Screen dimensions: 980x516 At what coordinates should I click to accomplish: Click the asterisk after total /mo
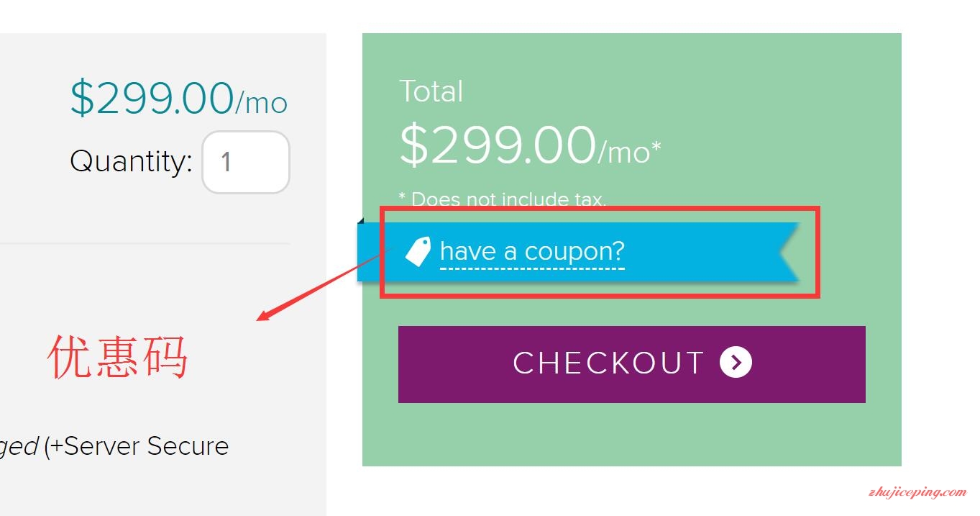[656, 147]
